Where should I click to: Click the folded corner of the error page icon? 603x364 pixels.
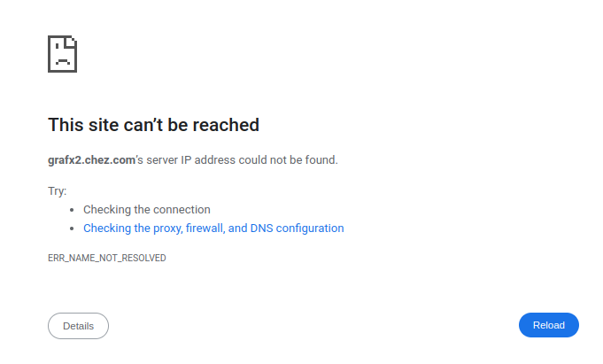(x=72, y=41)
